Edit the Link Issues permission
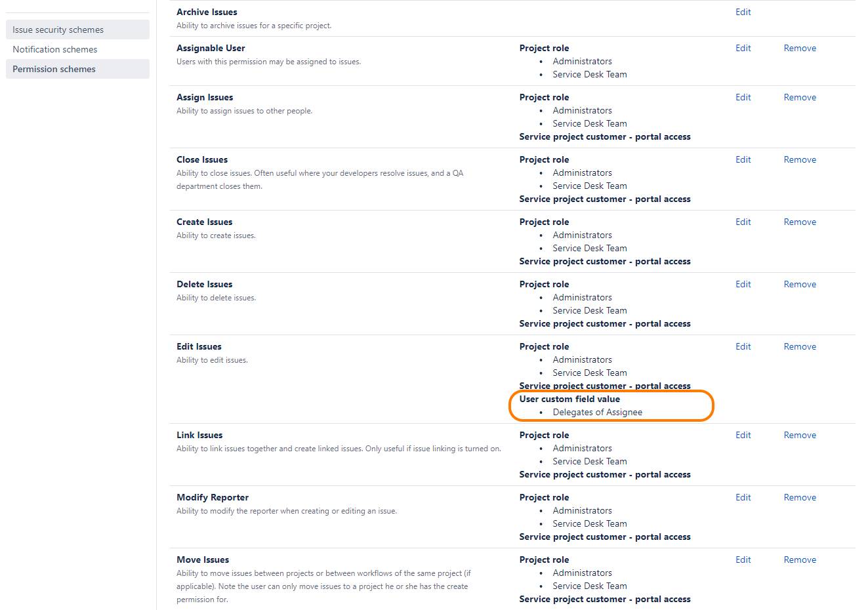 (743, 435)
